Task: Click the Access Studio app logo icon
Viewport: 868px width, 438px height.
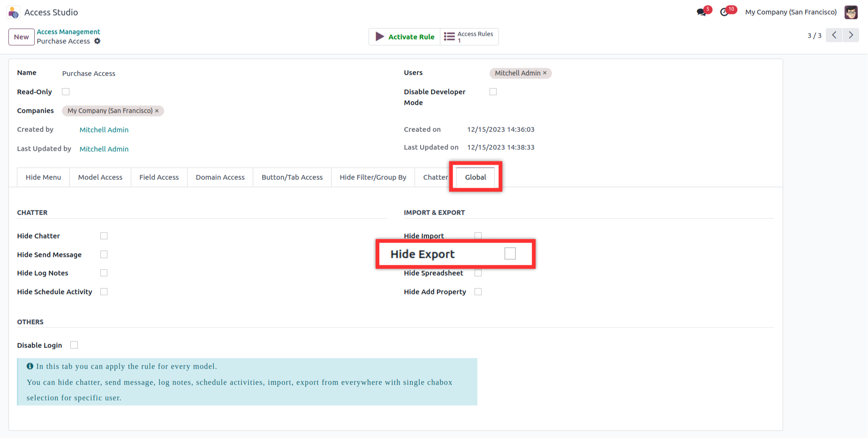Action: tap(14, 13)
